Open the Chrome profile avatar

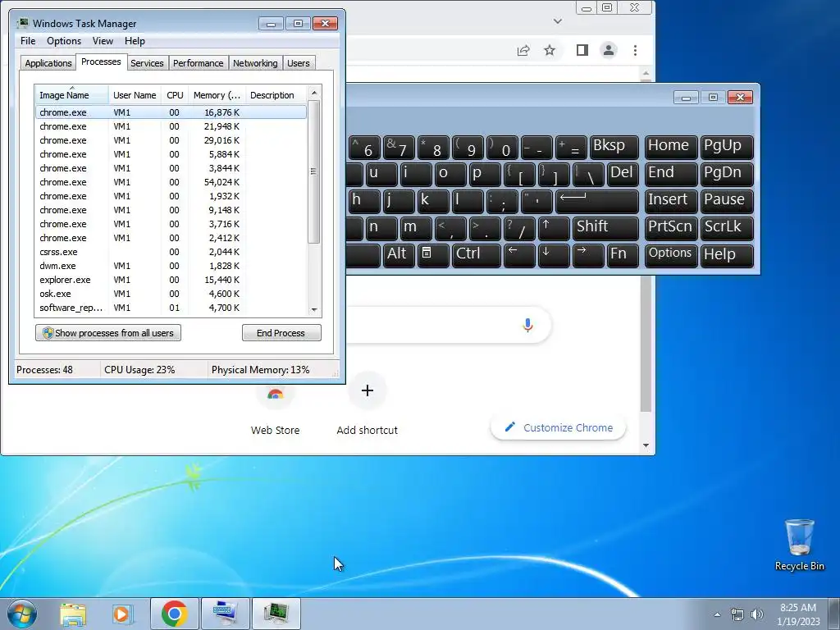click(x=609, y=50)
